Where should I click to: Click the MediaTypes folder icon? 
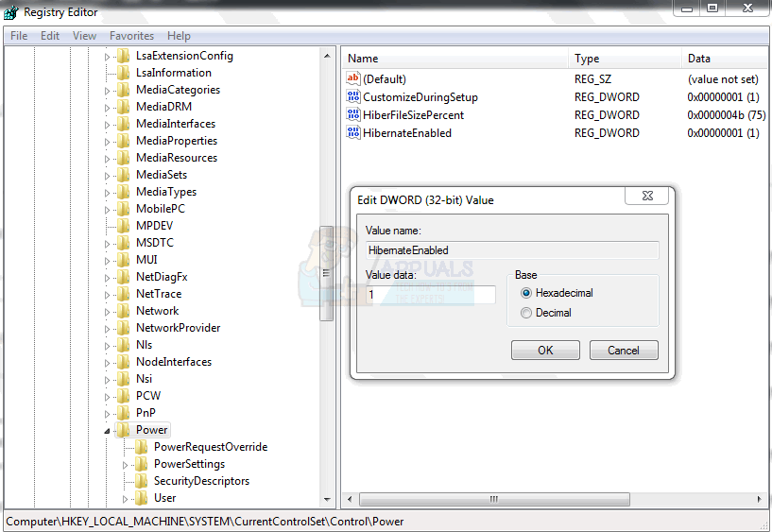point(123,192)
